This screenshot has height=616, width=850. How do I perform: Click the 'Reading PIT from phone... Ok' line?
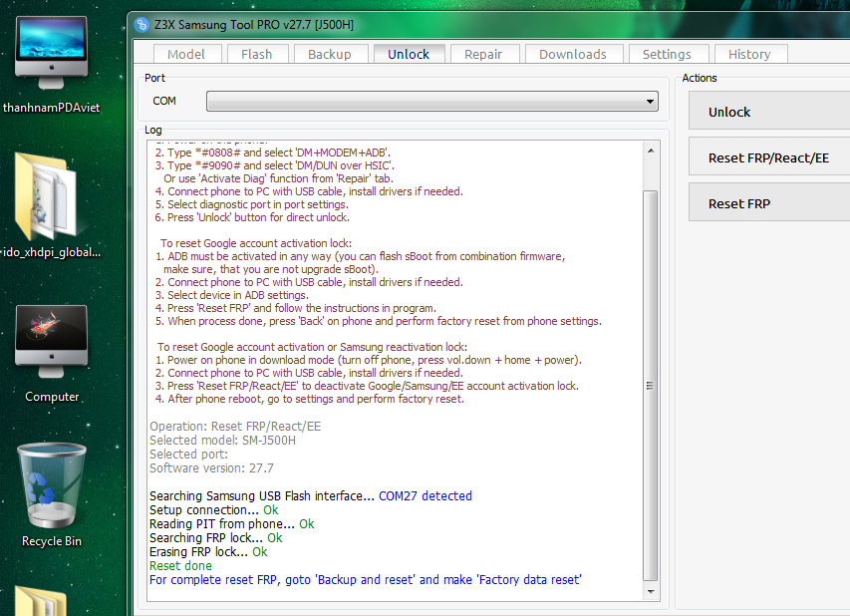[232, 524]
